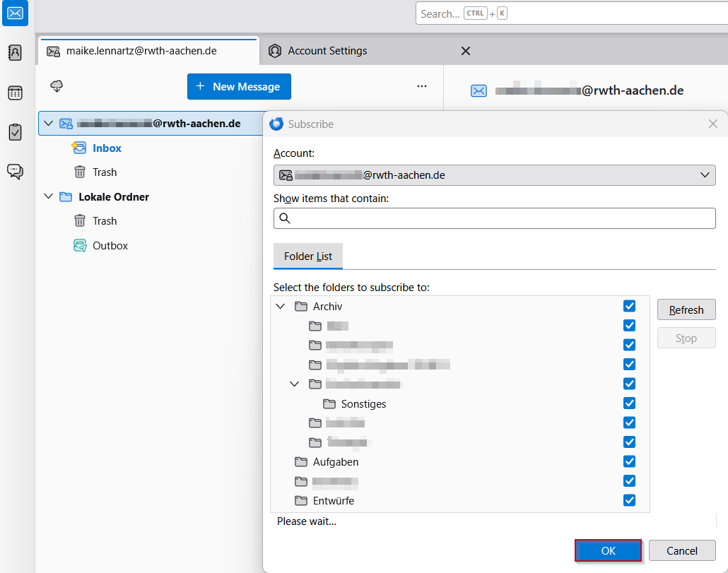The width and height of the screenshot is (728, 573).
Task: Click the Inbox folder icon
Action: click(79, 148)
